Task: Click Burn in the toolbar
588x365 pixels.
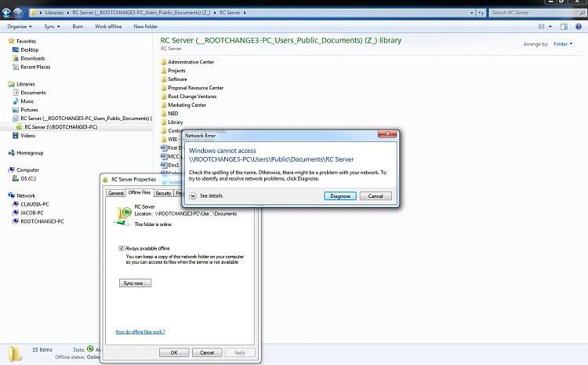Action: click(78, 27)
